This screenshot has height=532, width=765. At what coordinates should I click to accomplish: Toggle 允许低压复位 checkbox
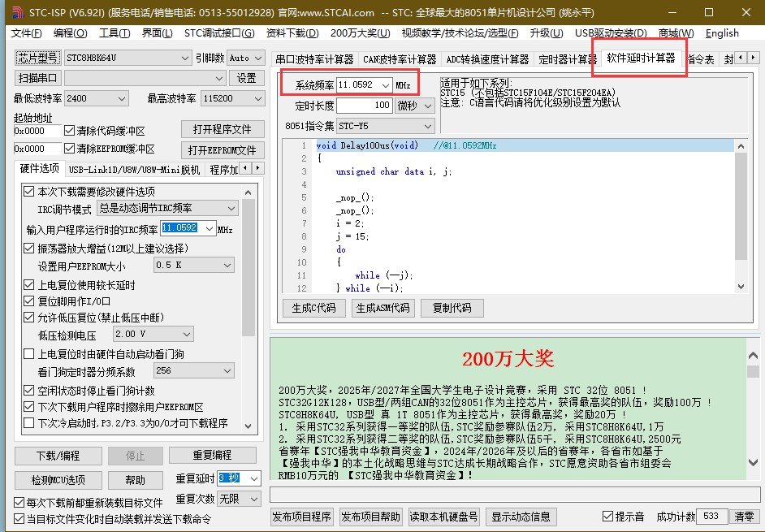pyautogui.click(x=28, y=318)
